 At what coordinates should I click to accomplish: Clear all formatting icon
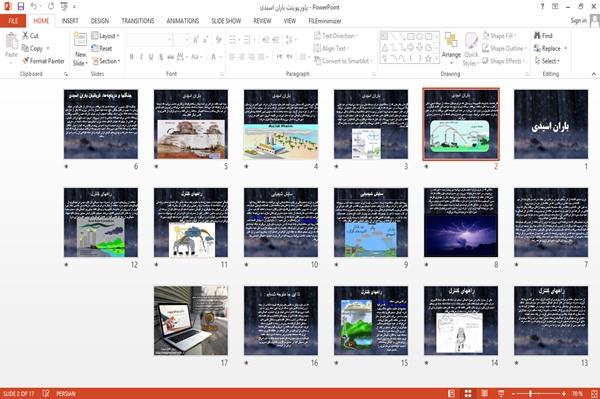pyautogui.click(x=218, y=40)
